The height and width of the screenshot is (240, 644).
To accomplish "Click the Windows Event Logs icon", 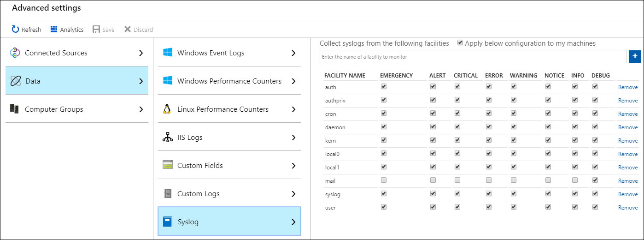I will pyautogui.click(x=167, y=53).
